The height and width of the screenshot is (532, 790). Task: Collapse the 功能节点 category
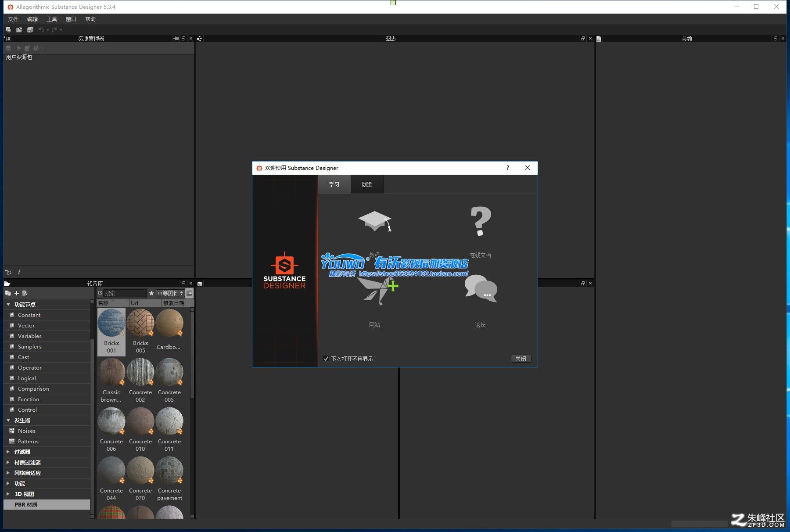(x=8, y=304)
